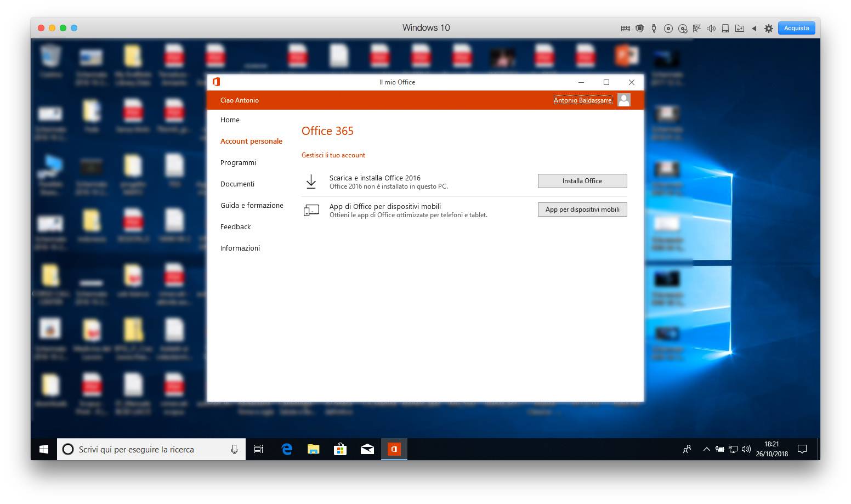Click the Ciao Antonio greeting text

(240, 100)
